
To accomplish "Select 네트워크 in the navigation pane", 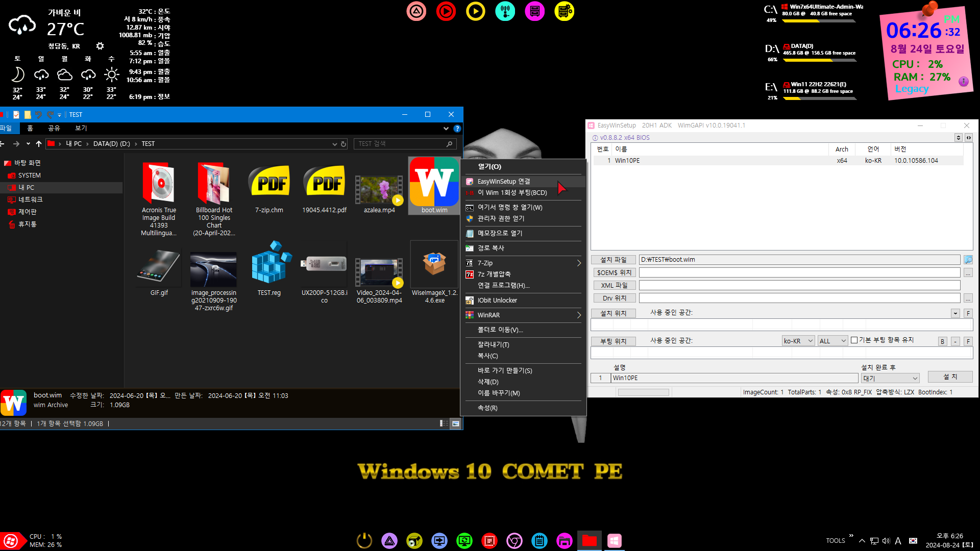I will pyautogui.click(x=31, y=199).
